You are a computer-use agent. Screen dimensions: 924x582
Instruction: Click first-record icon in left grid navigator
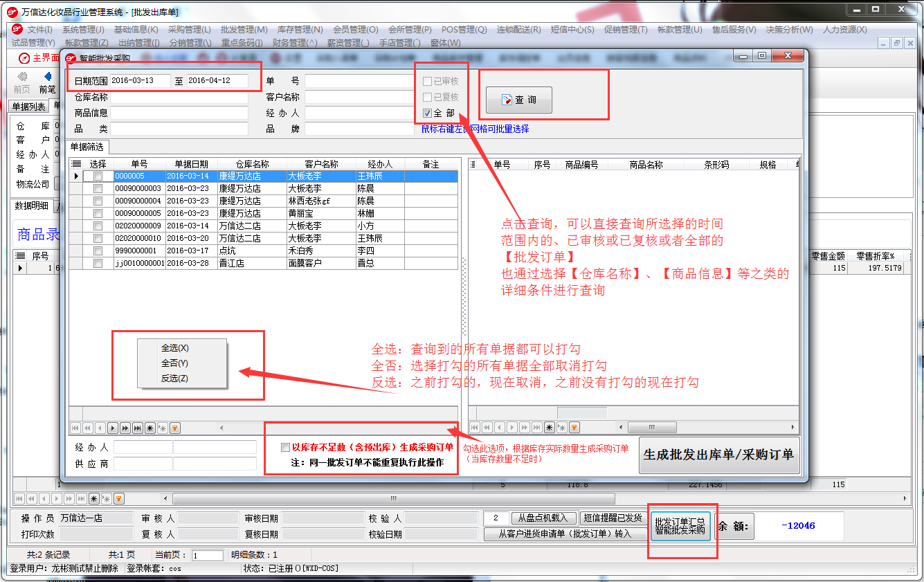point(75,428)
